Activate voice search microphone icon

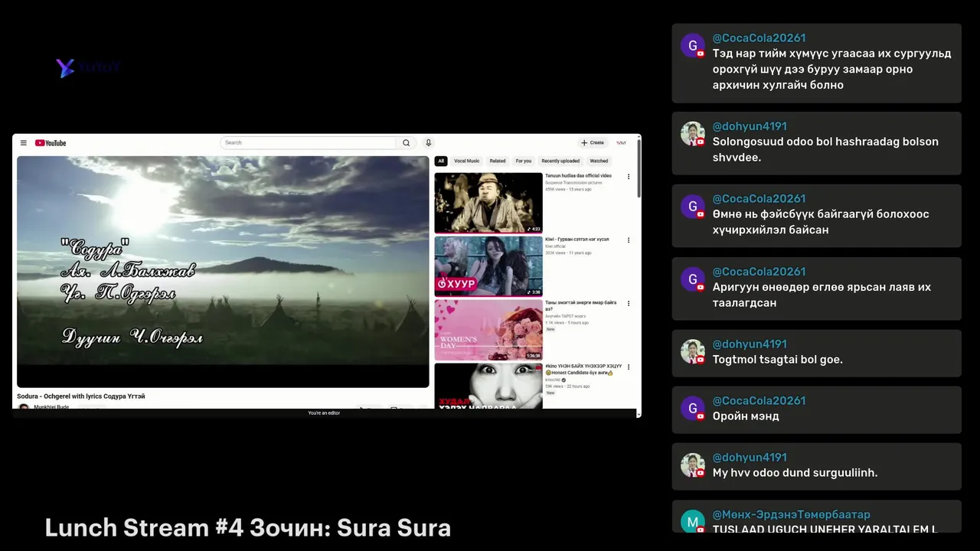pos(428,142)
